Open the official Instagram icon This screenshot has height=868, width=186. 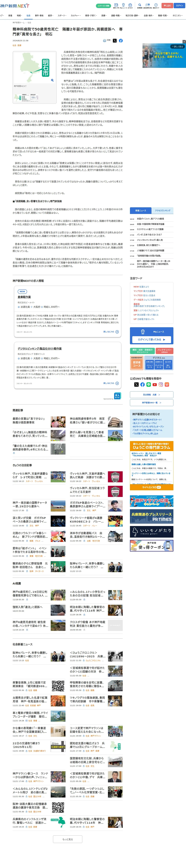tap(161, 385)
